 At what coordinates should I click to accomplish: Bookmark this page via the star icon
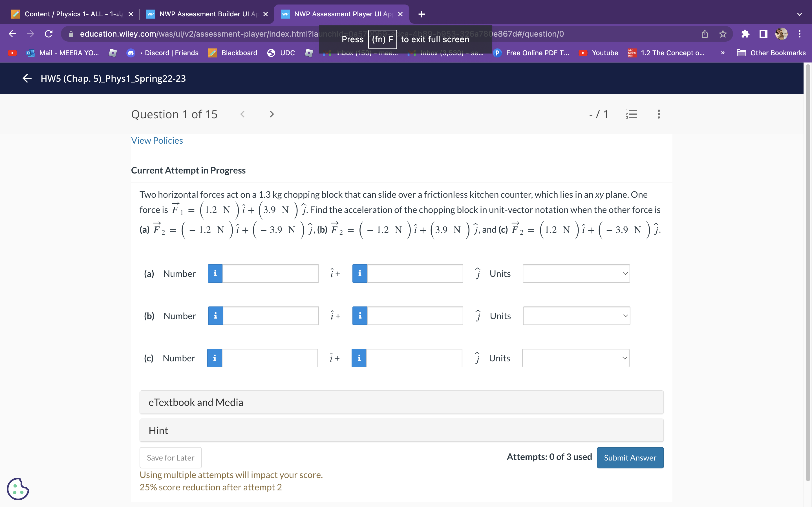coord(722,34)
